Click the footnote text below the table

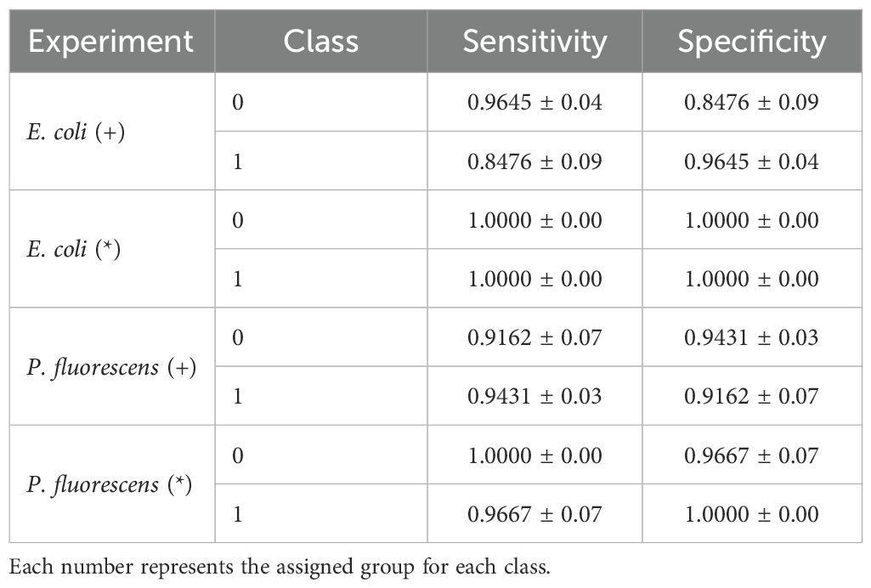[280, 566]
